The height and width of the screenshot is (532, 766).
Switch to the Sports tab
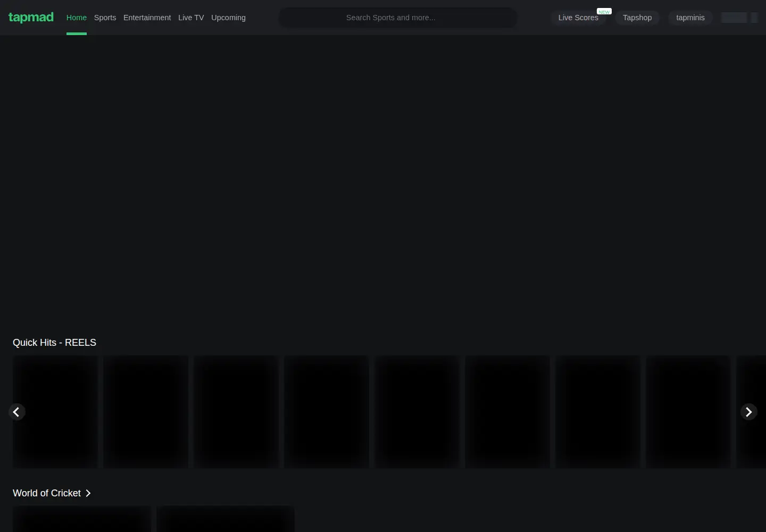[105, 18]
